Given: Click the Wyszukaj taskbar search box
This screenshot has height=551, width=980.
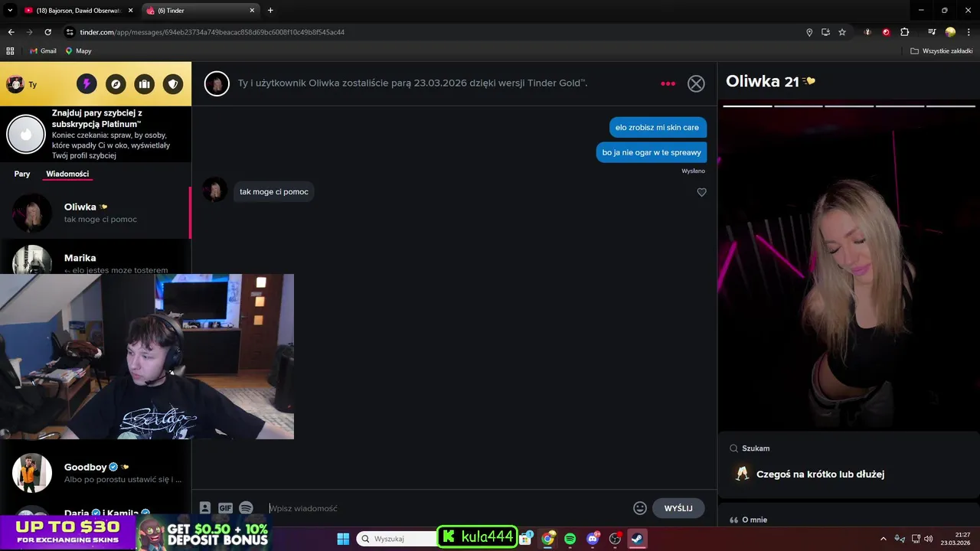Looking at the screenshot, I should click(x=397, y=539).
